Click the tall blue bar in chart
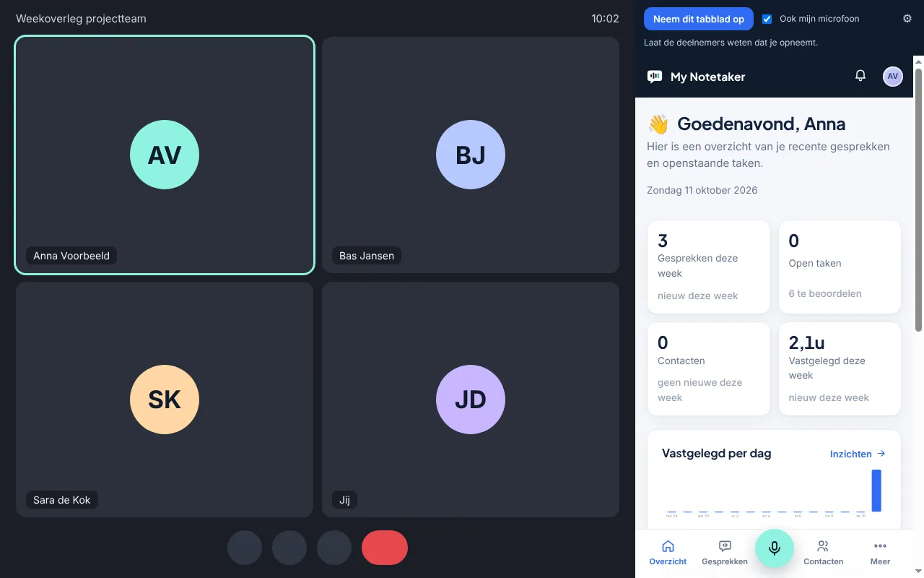This screenshot has height=578, width=924. click(x=876, y=491)
